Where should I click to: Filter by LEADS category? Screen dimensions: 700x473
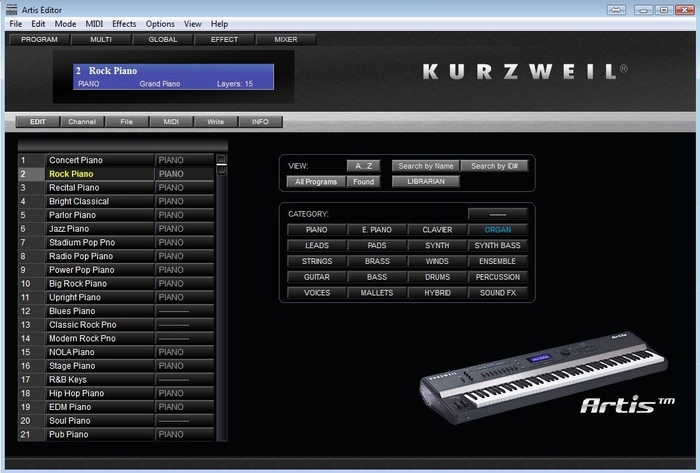[x=317, y=245]
